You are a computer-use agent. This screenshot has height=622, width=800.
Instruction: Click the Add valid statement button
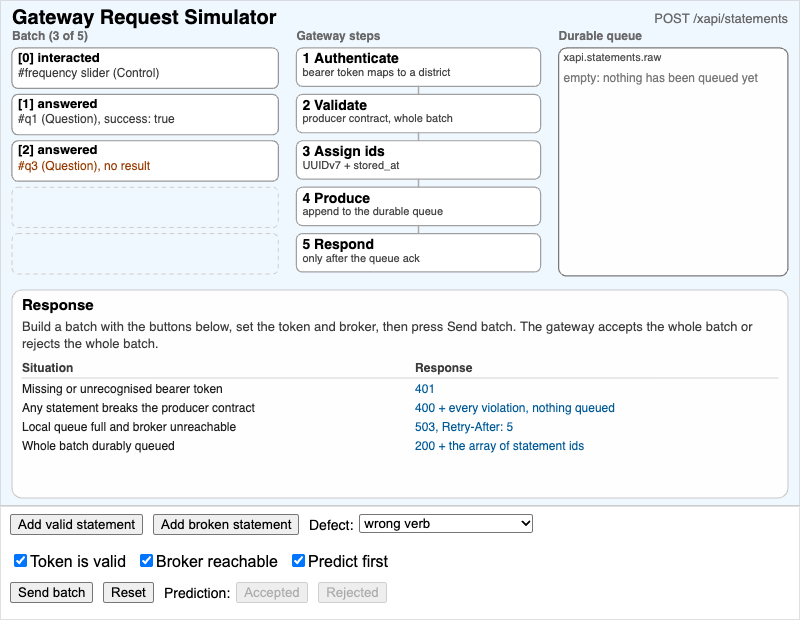click(77, 524)
